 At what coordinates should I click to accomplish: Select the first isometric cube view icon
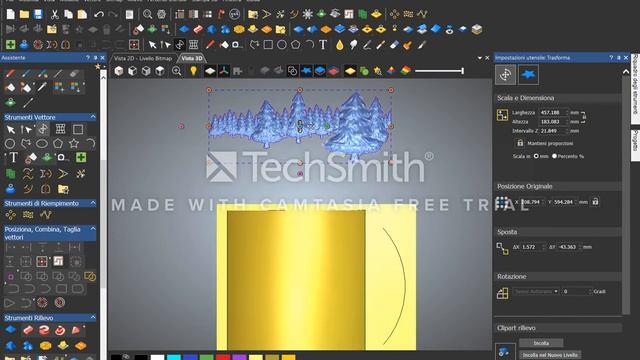point(118,71)
